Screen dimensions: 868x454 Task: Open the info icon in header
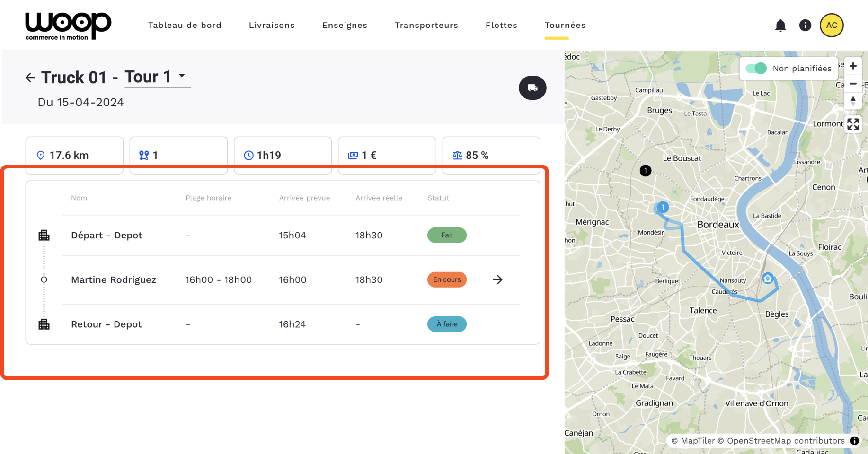click(x=805, y=26)
